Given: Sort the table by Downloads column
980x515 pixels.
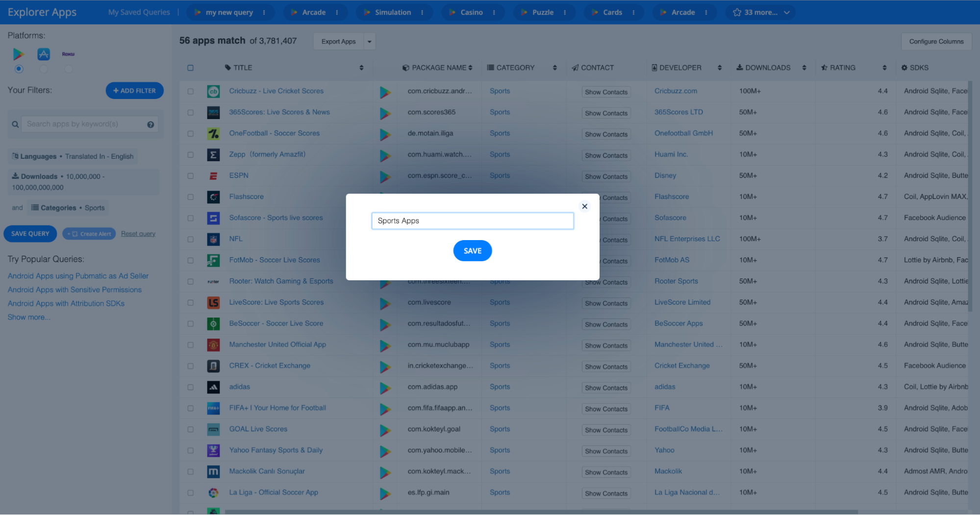Looking at the screenshot, I should tap(804, 68).
